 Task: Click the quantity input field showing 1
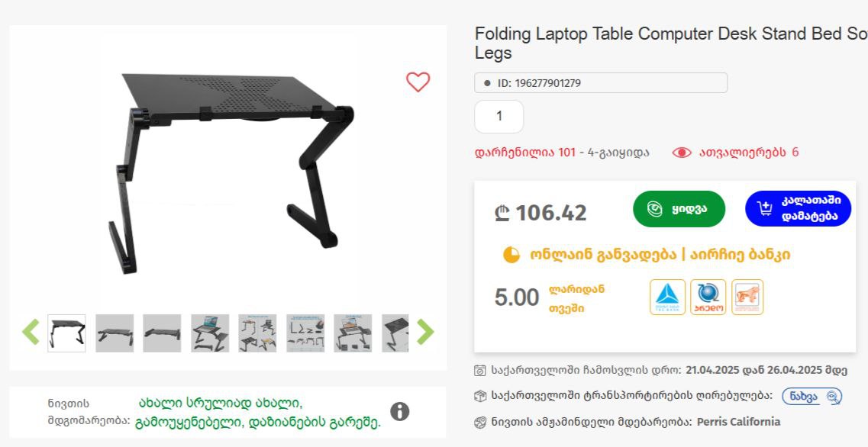[x=499, y=117]
